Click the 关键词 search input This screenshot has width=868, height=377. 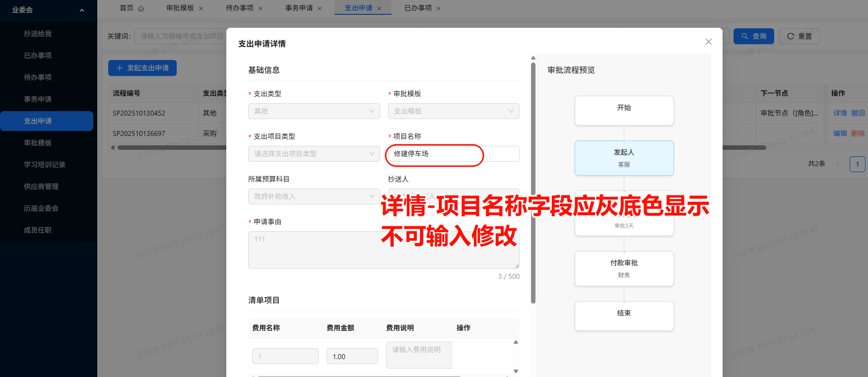(x=182, y=36)
